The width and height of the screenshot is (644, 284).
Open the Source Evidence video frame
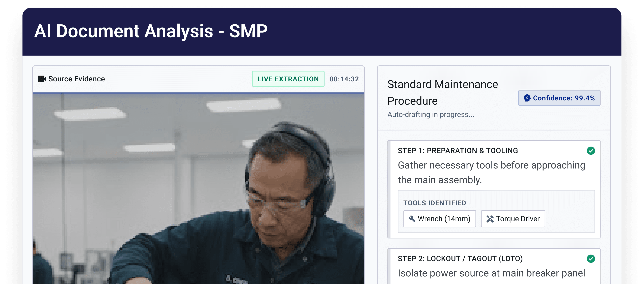(199, 188)
